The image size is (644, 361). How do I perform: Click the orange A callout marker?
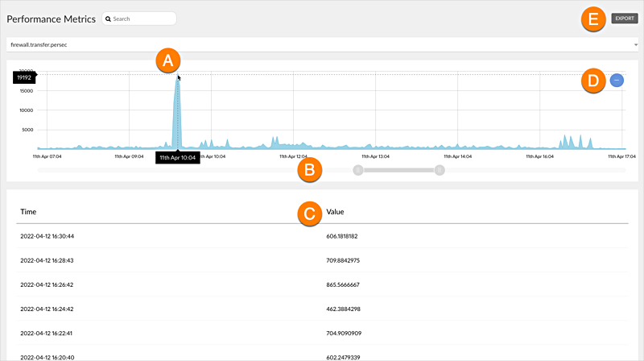coord(167,60)
